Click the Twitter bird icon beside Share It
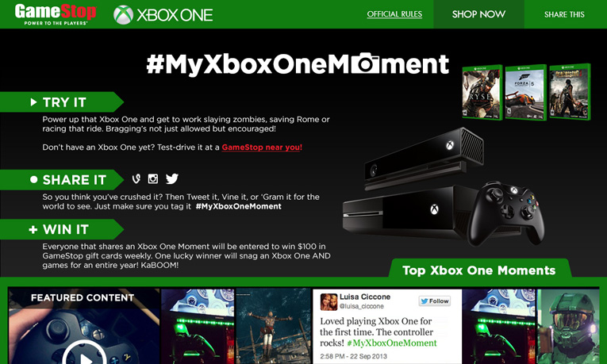Viewport: 607px width, 364px height. coord(172,178)
